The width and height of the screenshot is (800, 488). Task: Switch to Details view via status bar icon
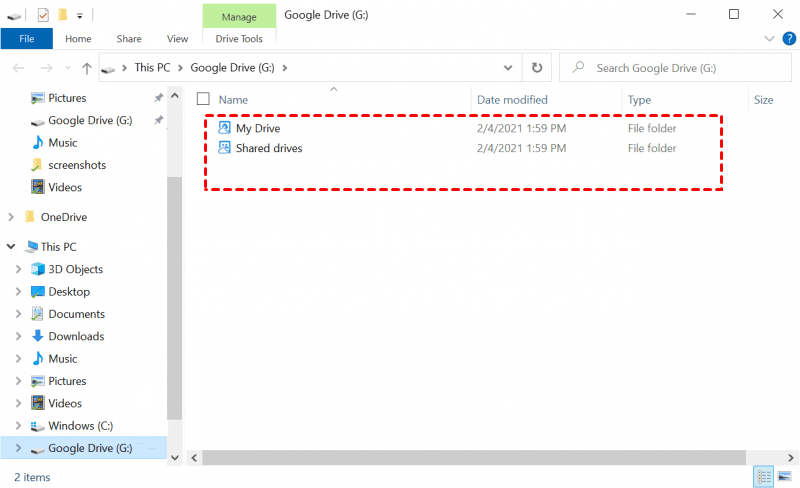coord(764,477)
